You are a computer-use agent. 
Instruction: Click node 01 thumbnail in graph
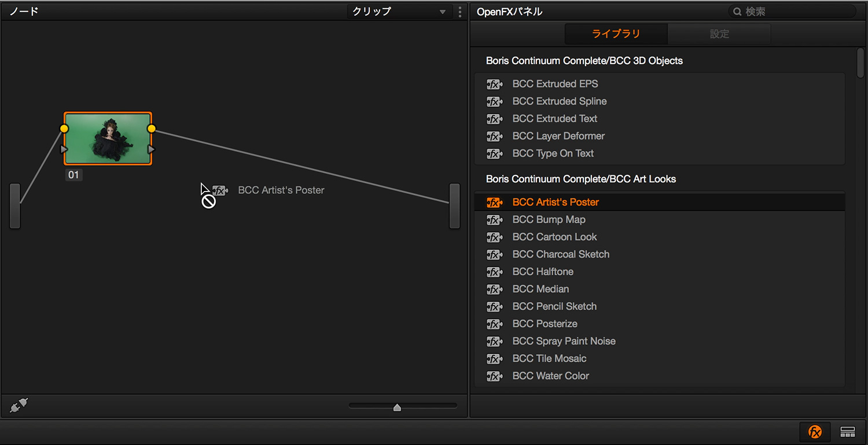click(108, 139)
